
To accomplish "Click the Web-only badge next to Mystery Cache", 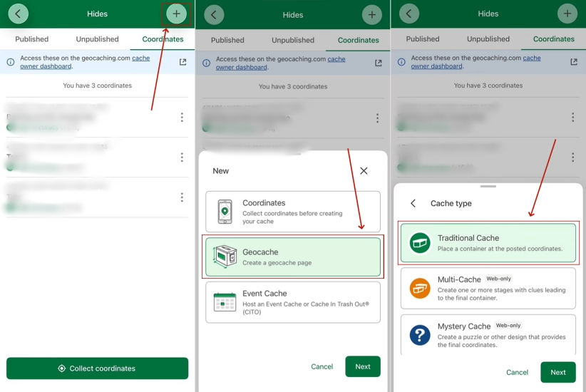I will click(x=508, y=326).
